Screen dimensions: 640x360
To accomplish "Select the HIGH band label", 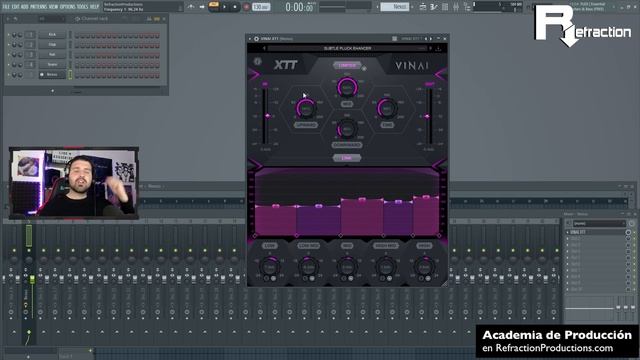I will pos(424,246).
